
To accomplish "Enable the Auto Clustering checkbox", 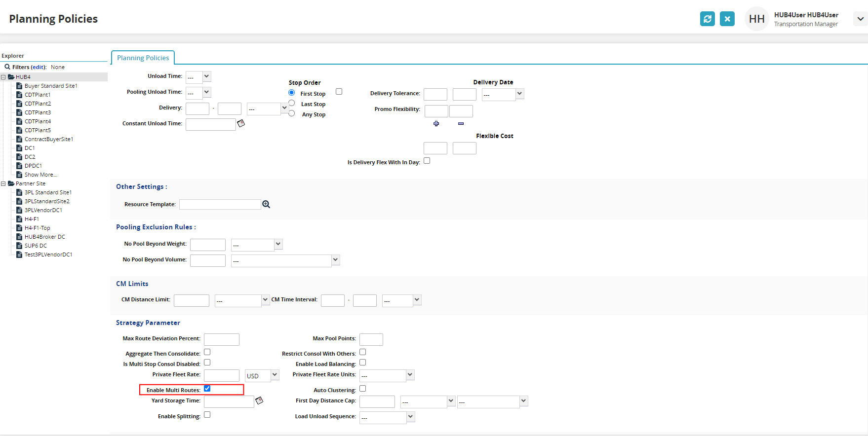I will pyautogui.click(x=363, y=389).
